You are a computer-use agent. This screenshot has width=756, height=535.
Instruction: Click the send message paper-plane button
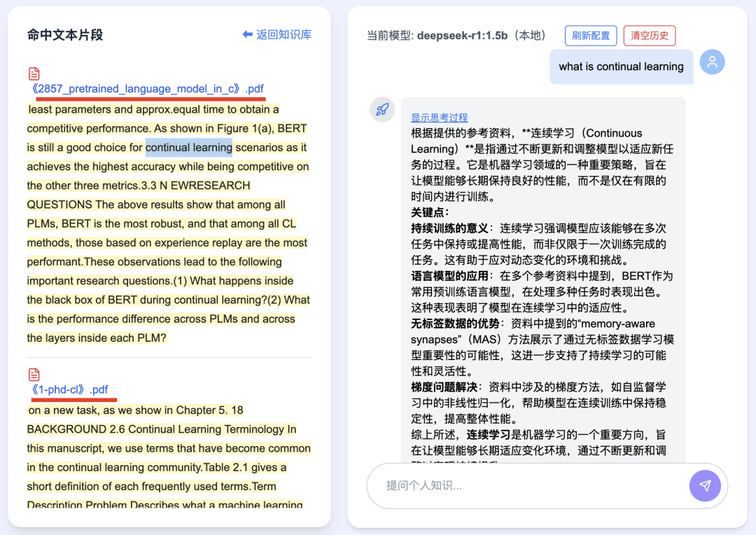pyautogui.click(x=705, y=485)
